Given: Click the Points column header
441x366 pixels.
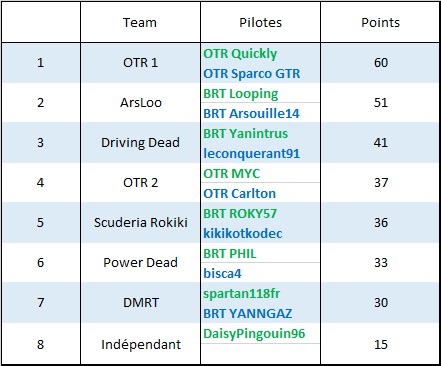Looking at the screenshot, I should tap(380, 23).
